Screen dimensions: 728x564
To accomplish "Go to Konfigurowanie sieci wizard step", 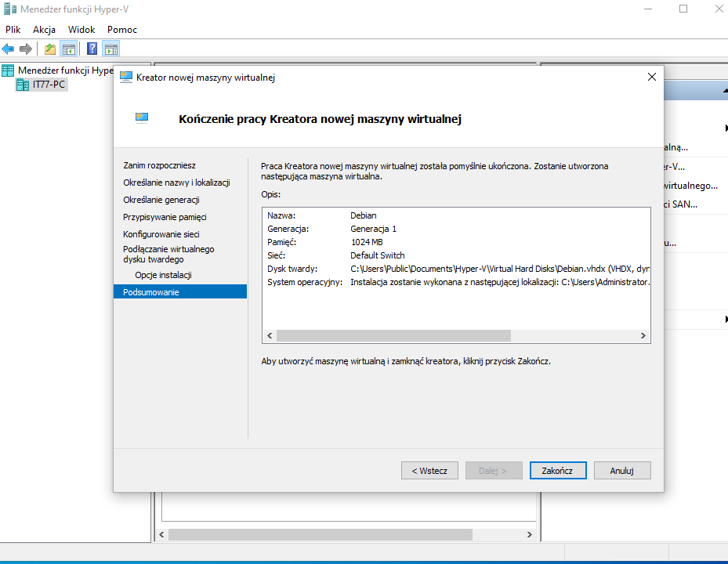I will (161, 234).
